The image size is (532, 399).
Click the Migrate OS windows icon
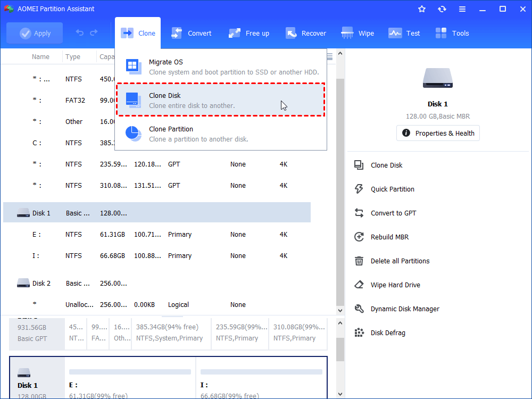[x=134, y=66]
